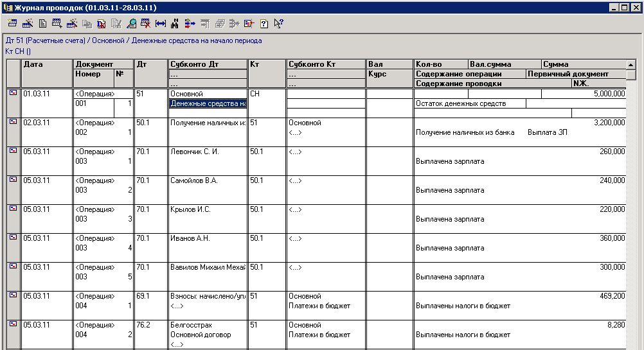Viewport: 644px width, 350px height.
Task: Click the delete row icon with red X
Action: click(146, 24)
